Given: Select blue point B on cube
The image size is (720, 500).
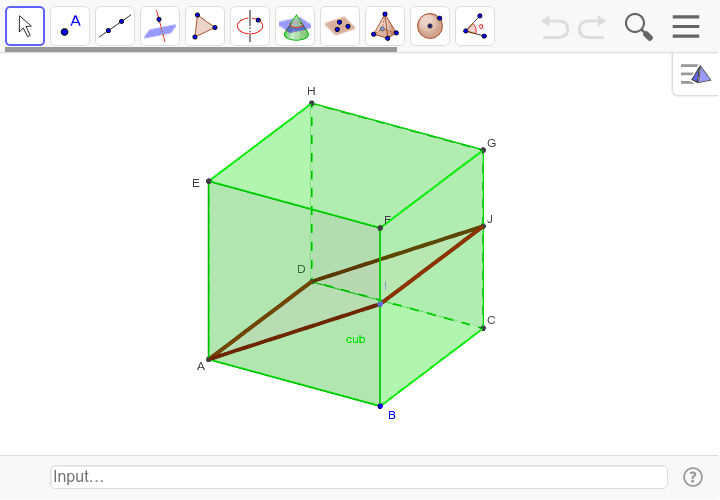Looking at the screenshot, I should coord(380,406).
